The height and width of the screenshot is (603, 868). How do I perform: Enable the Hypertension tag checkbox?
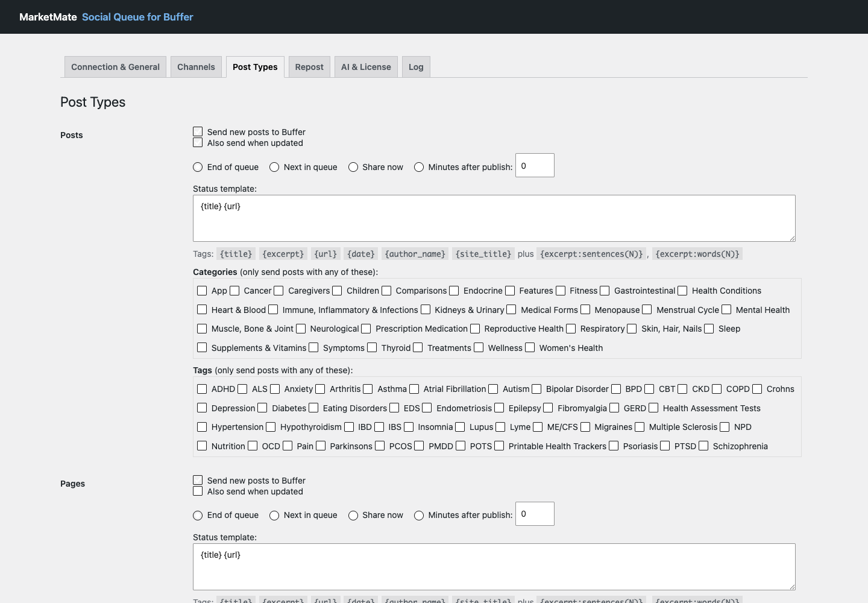click(x=202, y=427)
